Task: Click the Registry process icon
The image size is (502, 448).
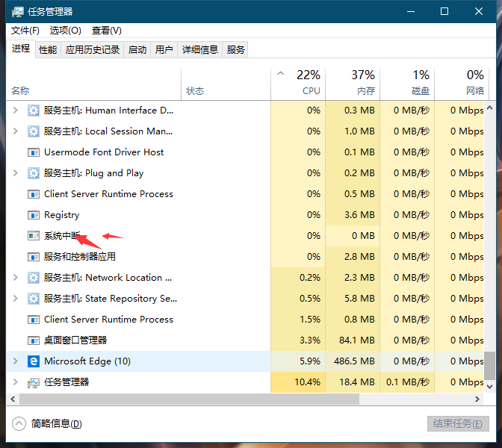Action: click(x=33, y=215)
